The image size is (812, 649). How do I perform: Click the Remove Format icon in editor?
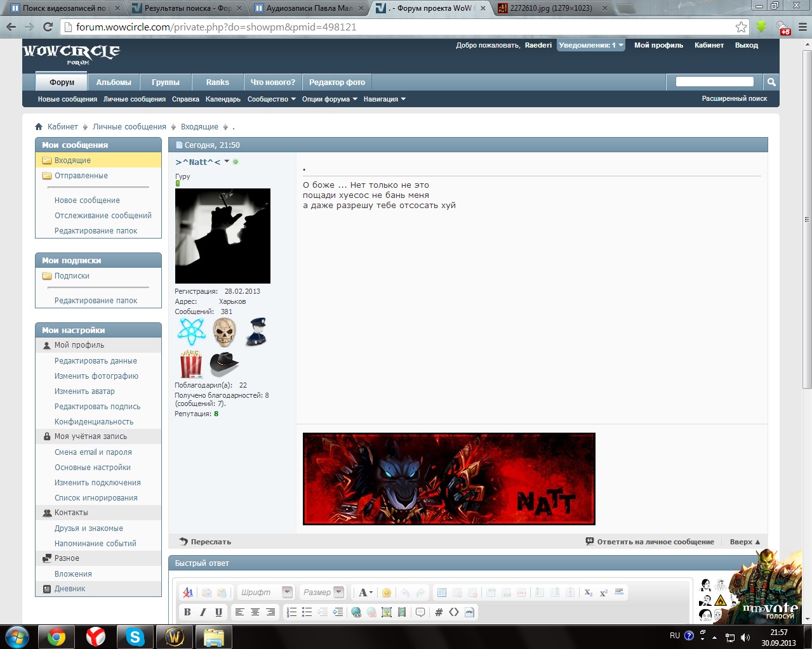[x=188, y=593]
